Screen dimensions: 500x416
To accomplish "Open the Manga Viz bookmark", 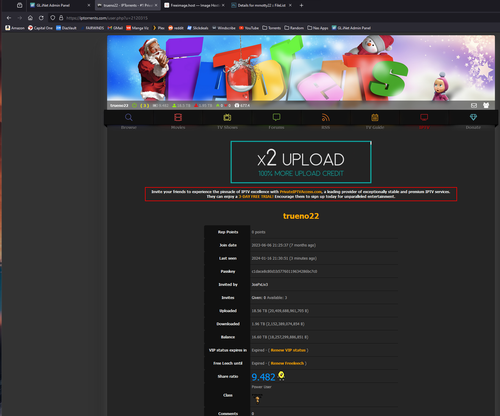I will pos(137,28).
